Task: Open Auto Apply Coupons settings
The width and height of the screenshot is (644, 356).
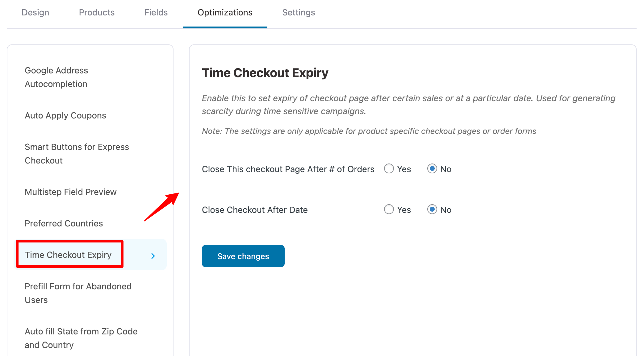Action: click(x=65, y=115)
